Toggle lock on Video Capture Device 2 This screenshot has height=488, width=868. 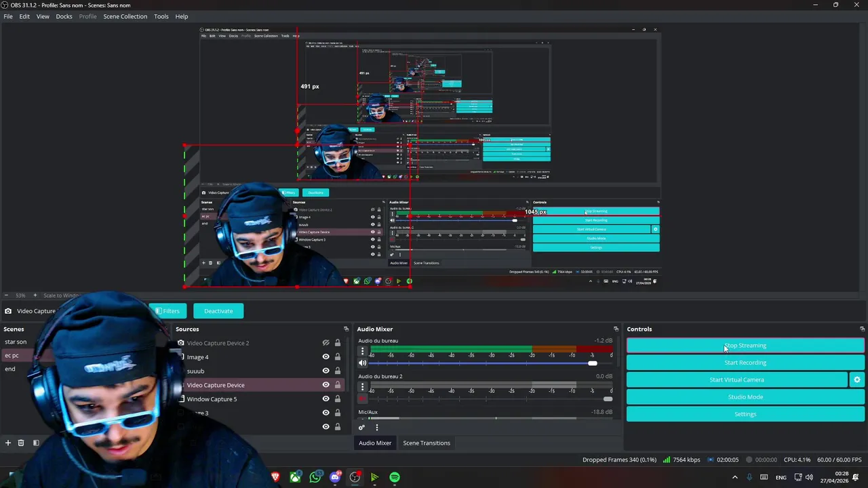click(x=338, y=343)
